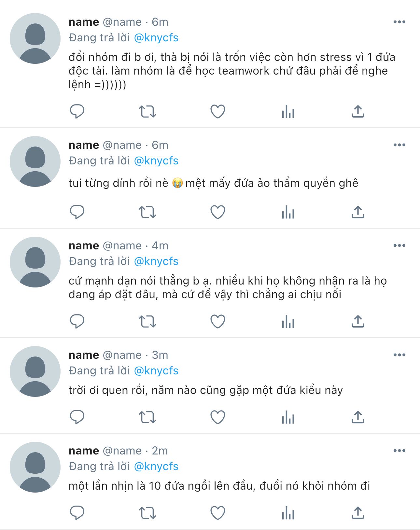Open the author name on the 3m-old tweet
Screen dimensions: 420x530
[x=84, y=355]
